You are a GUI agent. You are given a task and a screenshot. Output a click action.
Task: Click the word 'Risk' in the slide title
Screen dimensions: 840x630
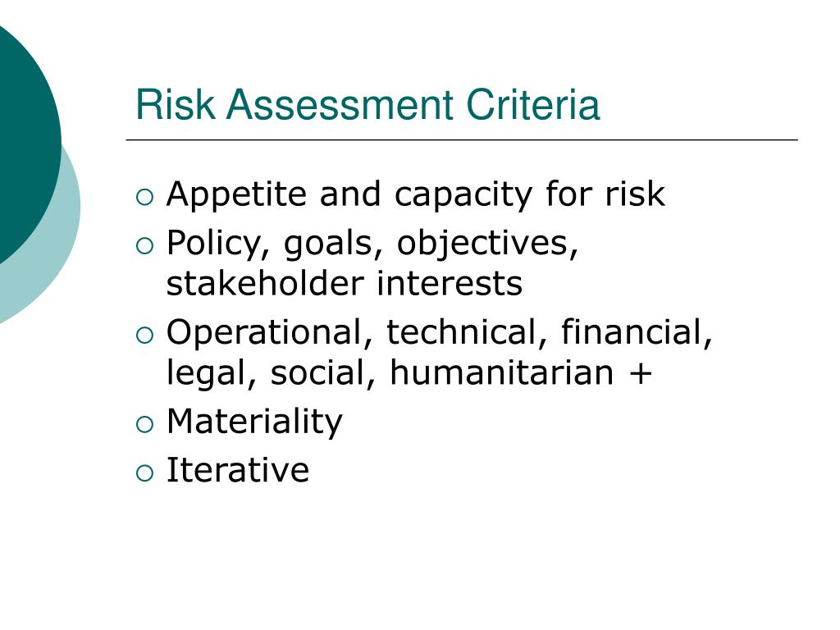(176, 104)
